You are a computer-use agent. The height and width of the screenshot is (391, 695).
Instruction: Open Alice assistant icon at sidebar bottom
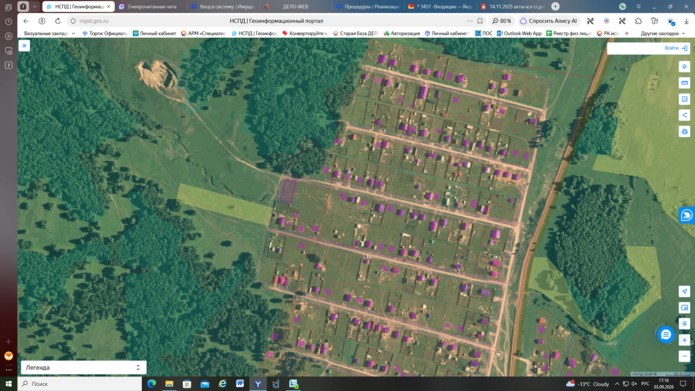(8, 356)
